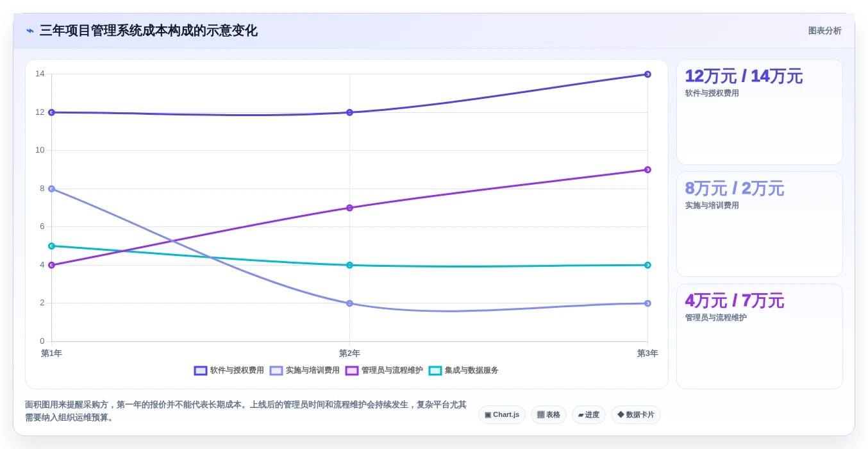Click the 实施与培训费用 legend label

[313, 371]
